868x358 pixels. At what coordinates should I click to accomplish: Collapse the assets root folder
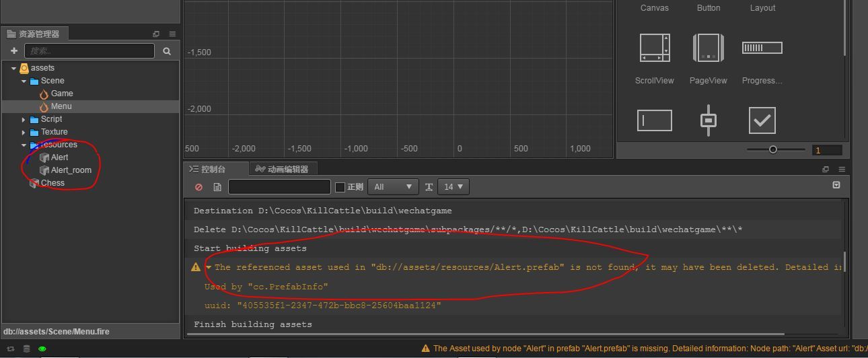(13, 68)
